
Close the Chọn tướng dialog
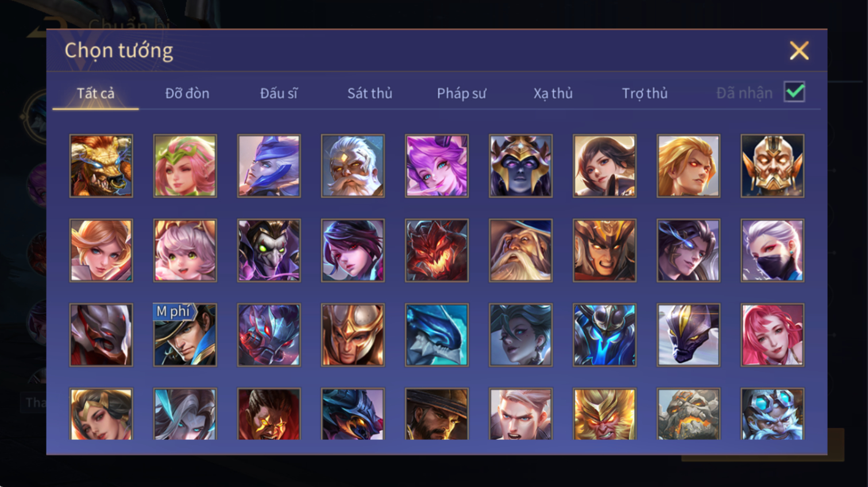[799, 51]
